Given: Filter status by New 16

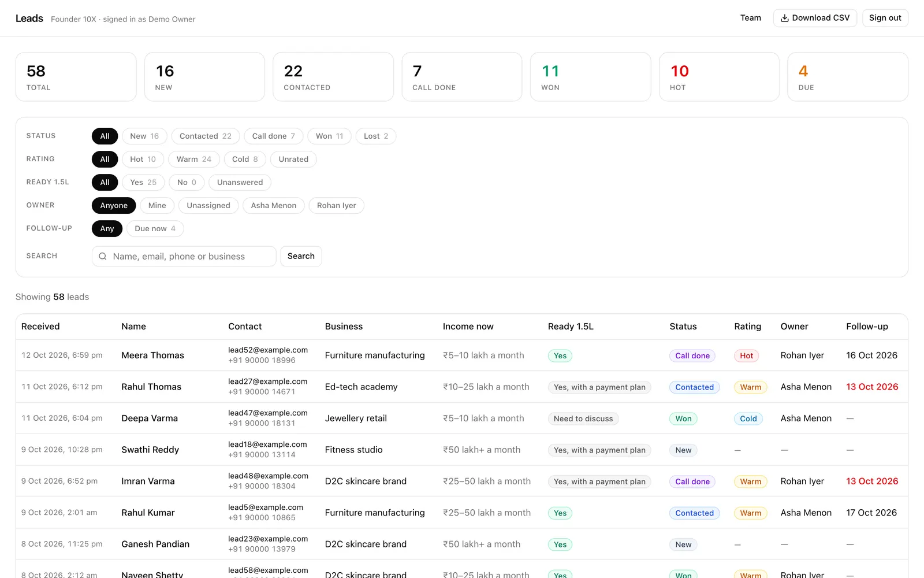Looking at the screenshot, I should tap(144, 136).
